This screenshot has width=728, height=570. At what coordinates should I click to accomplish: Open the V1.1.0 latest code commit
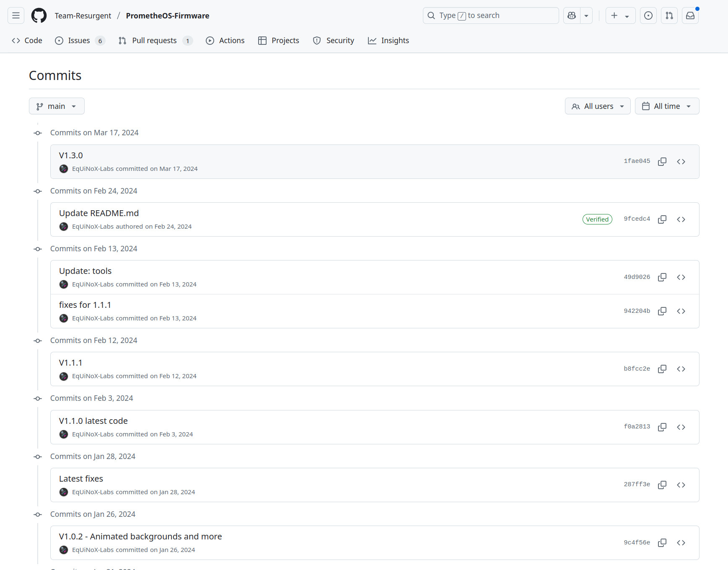[93, 421]
